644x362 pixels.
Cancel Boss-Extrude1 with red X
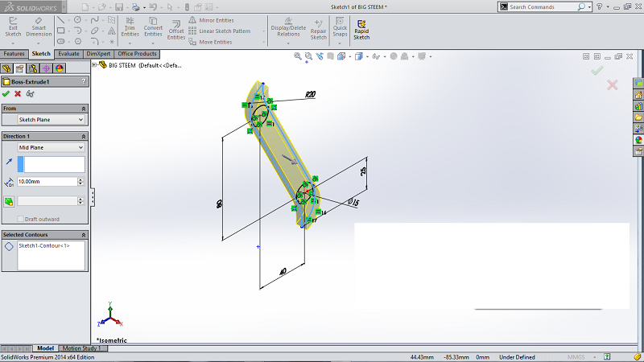18,93
